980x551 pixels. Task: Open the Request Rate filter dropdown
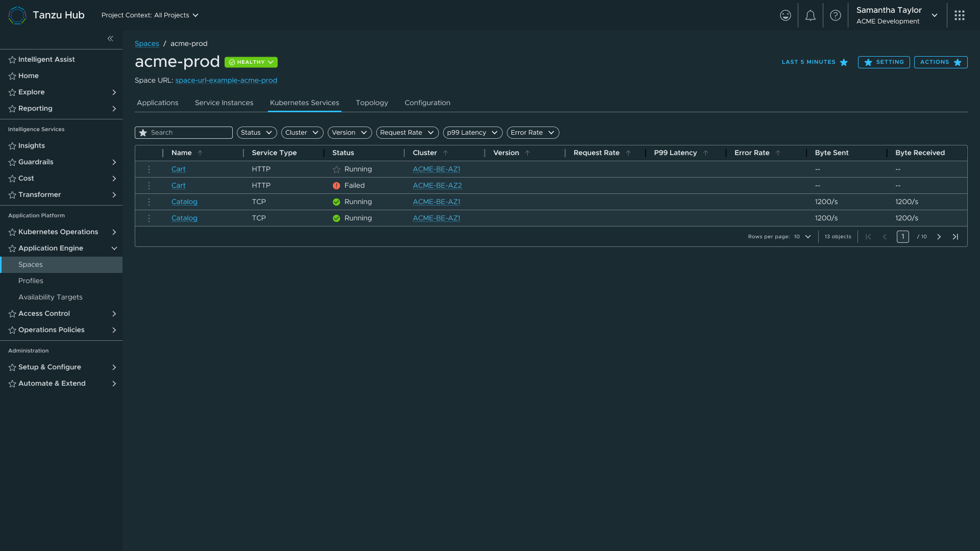[407, 133]
